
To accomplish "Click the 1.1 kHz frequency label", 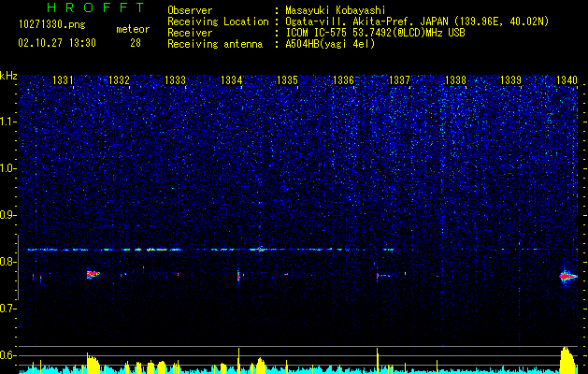I will click(7, 122).
